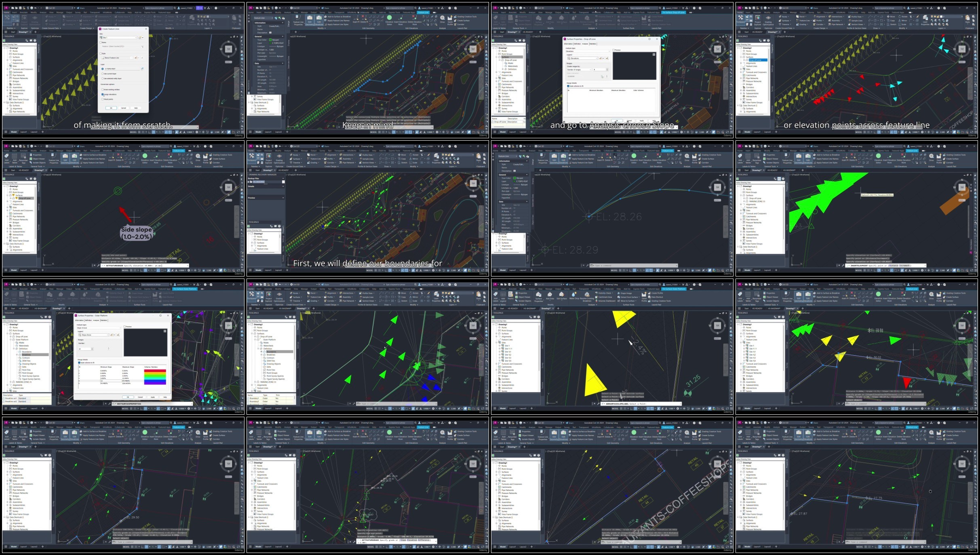Click legend style edit icon in Outer Platform dialog
The image size is (980, 555).
coord(112,335)
